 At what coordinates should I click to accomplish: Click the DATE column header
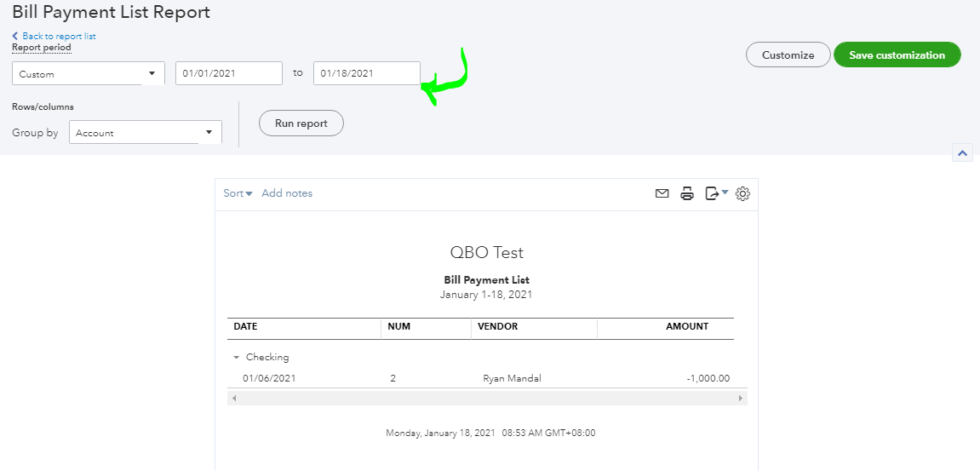click(x=246, y=326)
